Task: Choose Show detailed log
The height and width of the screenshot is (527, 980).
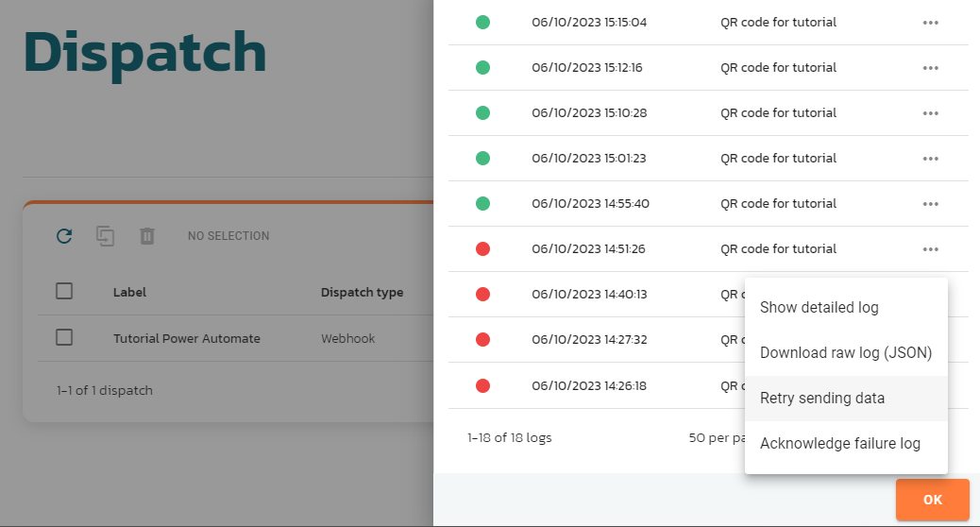Action: tap(846, 308)
